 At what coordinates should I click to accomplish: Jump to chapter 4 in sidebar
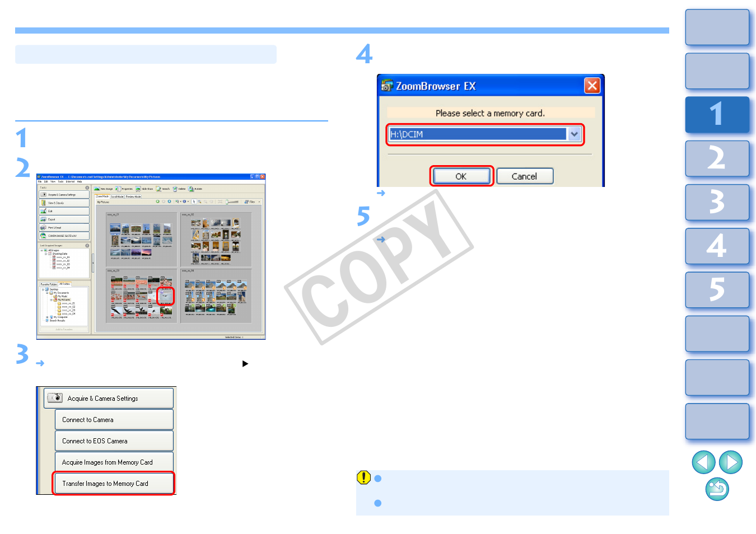click(717, 246)
